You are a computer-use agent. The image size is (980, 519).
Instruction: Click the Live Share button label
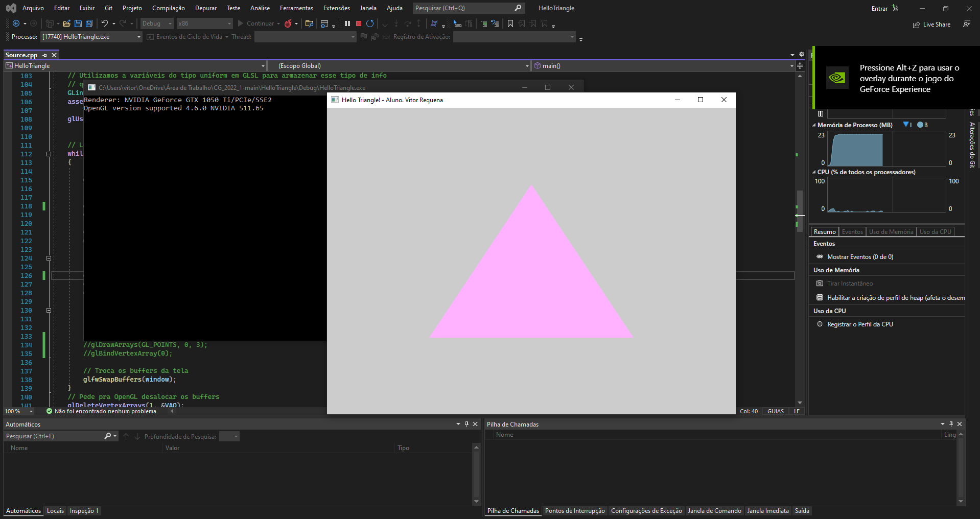(937, 25)
